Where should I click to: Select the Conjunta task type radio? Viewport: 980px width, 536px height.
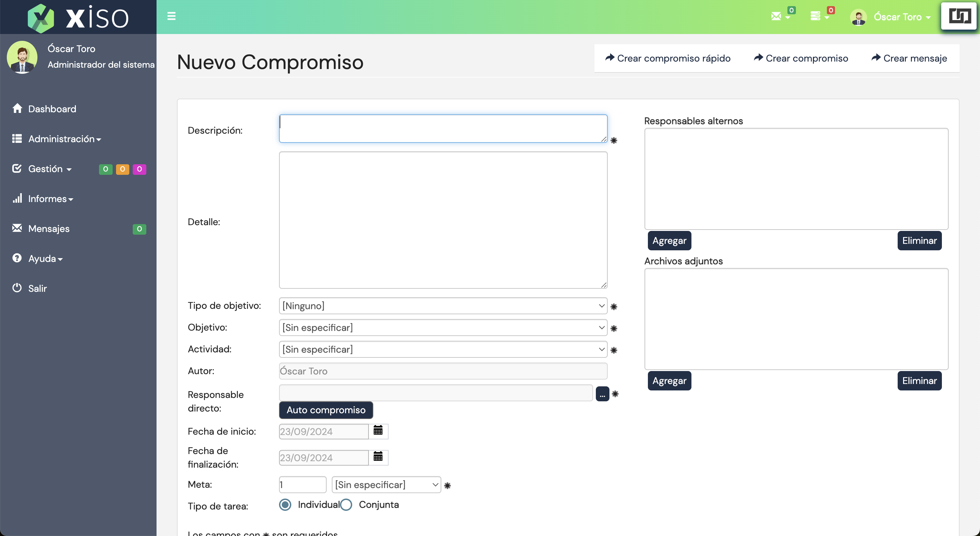(346, 505)
